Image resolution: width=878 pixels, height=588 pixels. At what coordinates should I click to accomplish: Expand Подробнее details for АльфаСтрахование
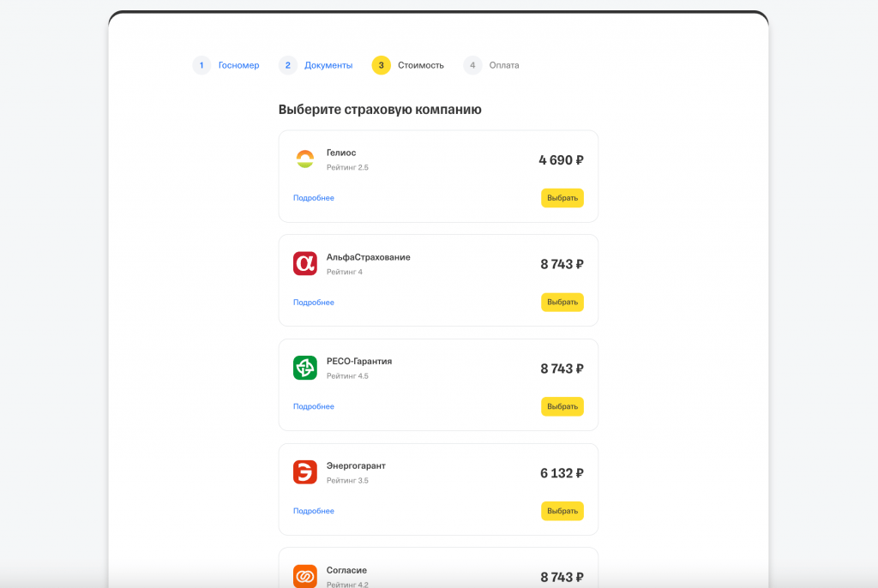(314, 303)
